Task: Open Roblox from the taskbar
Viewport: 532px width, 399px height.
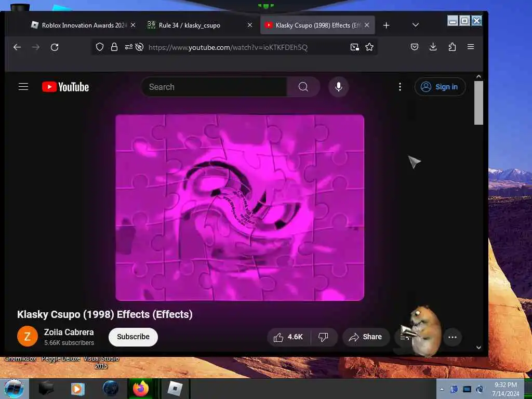Action: [175, 389]
